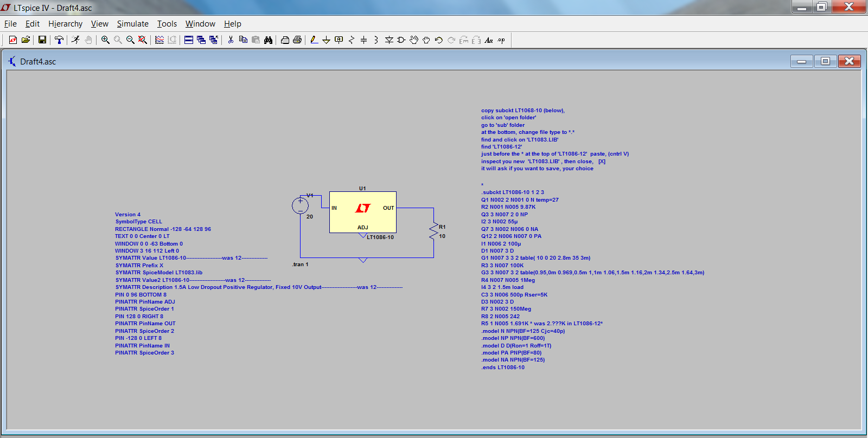Image resolution: width=868 pixels, height=438 pixels.
Task: Save the schematic with the floppy icon
Action: [42, 40]
